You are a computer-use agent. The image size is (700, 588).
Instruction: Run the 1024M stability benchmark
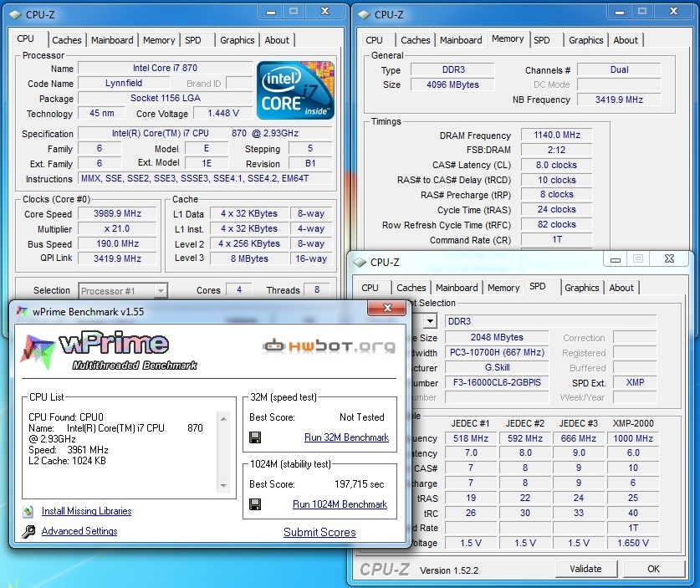pos(340,504)
